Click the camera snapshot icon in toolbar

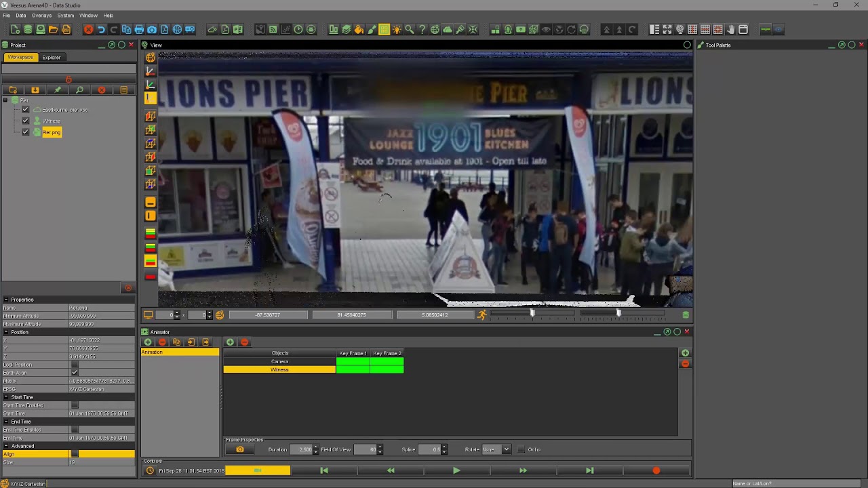[x=152, y=29]
